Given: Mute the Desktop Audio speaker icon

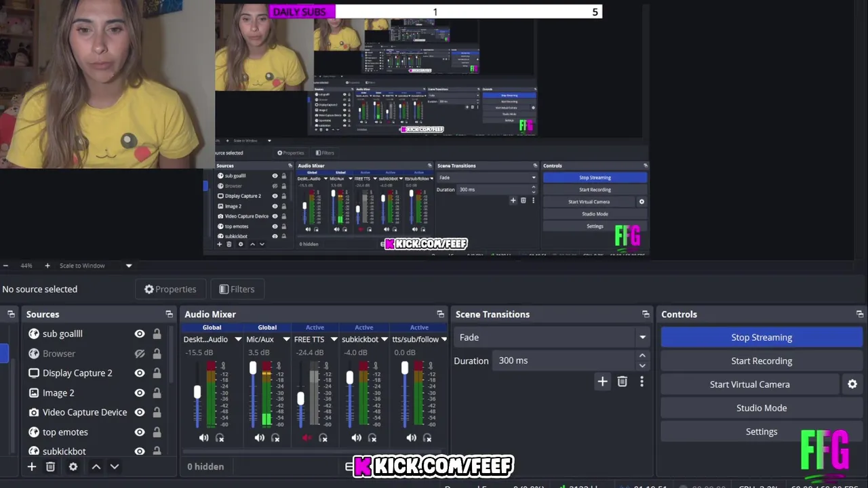Looking at the screenshot, I should click(x=203, y=438).
